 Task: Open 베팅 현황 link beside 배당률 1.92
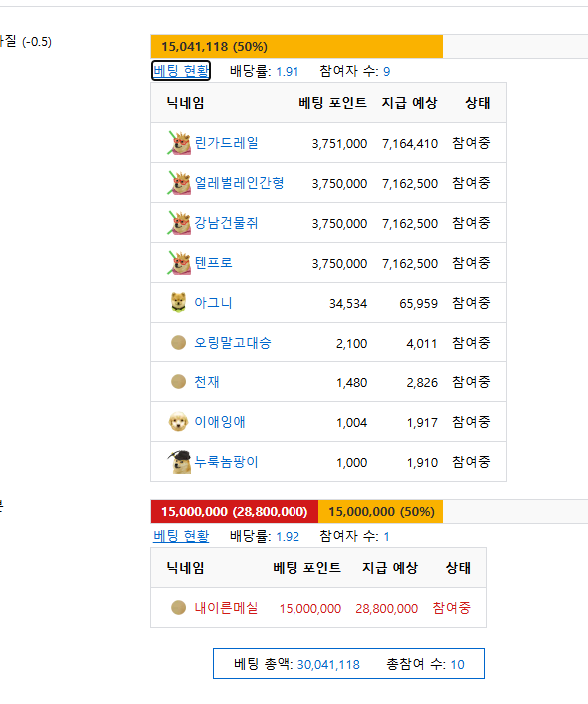pyautogui.click(x=181, y=536)
